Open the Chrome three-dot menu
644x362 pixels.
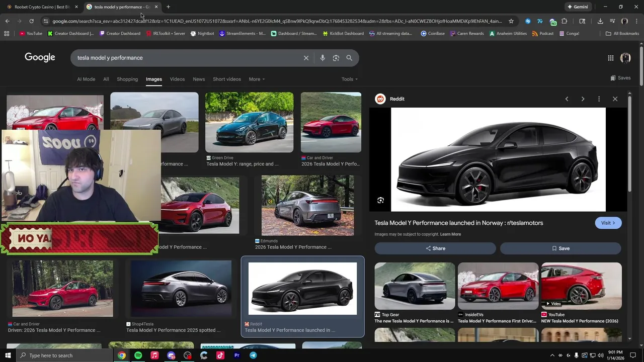636,21
